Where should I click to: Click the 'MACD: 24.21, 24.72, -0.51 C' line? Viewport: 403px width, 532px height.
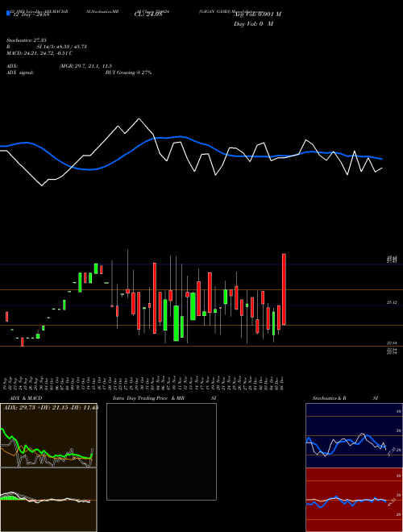[39, 53]
